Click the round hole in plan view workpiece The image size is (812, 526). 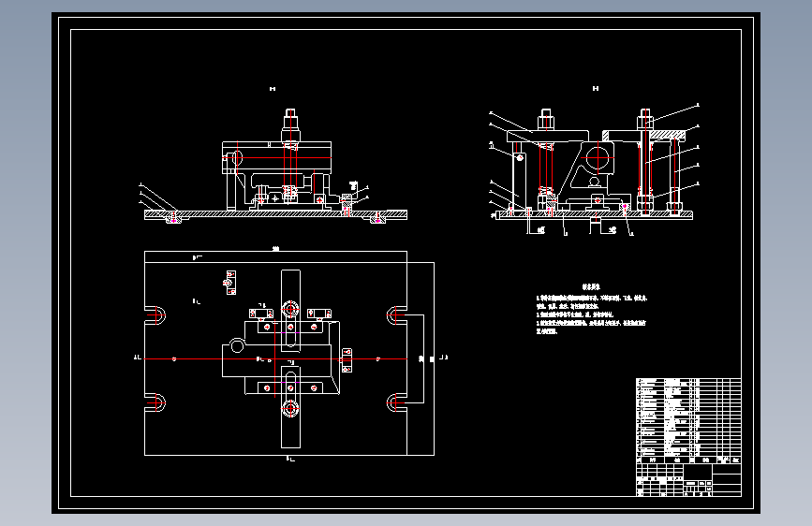pos(237,345)
